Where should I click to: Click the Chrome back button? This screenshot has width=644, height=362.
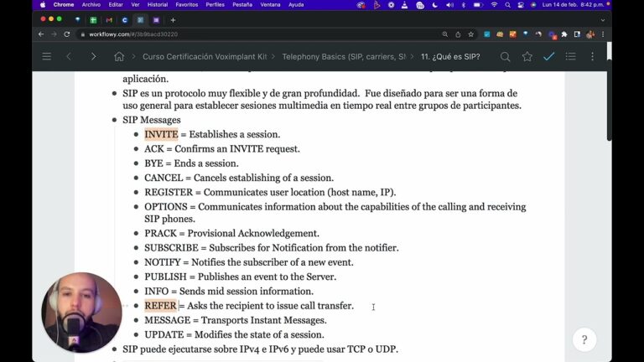(x=41, y=34)
